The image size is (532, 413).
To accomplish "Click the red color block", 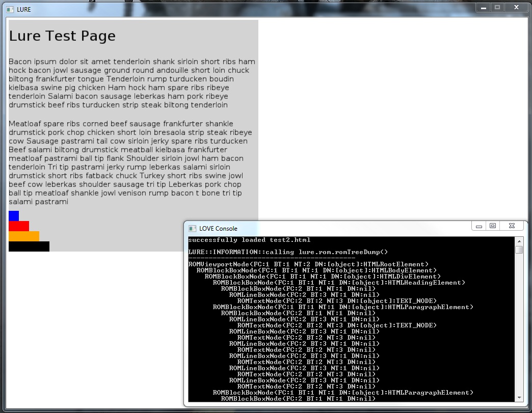I will [19, 226].
